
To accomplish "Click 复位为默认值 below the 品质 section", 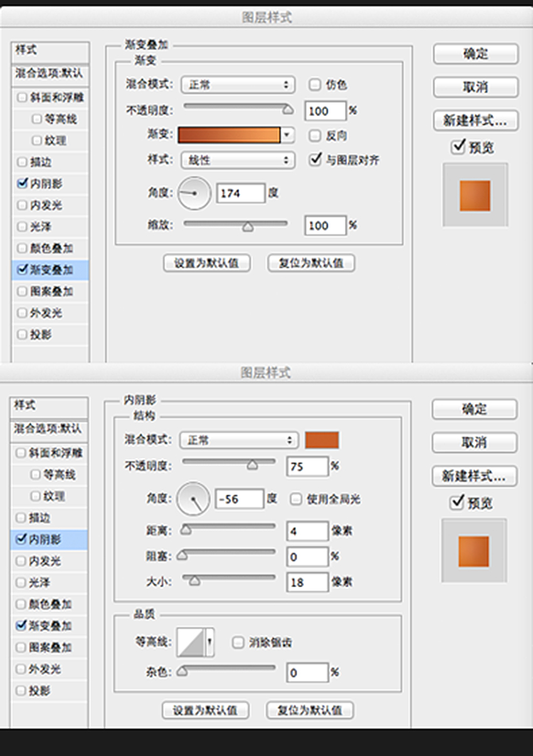I will click(x=310, y=710).
